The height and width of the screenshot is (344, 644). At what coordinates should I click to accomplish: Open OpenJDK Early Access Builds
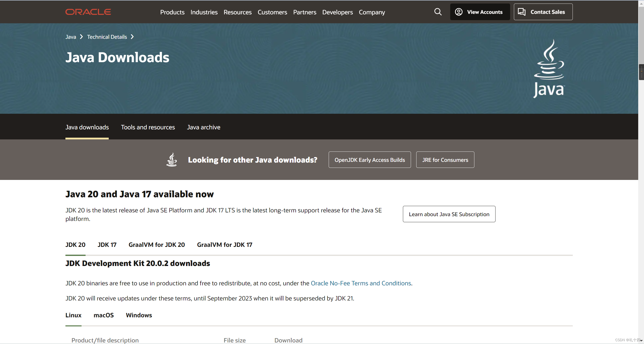[x=370, y=160]
